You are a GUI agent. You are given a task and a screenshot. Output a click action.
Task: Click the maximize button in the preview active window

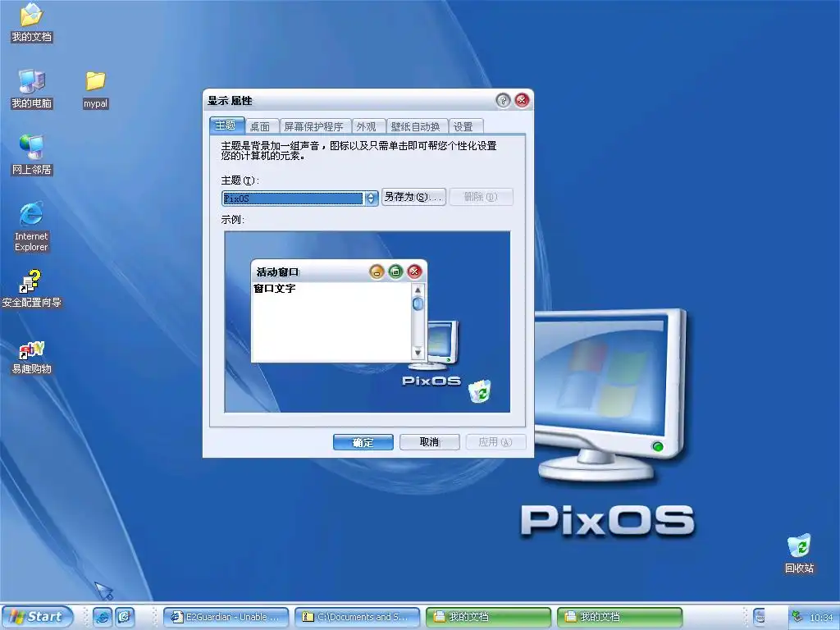(395, 272)
